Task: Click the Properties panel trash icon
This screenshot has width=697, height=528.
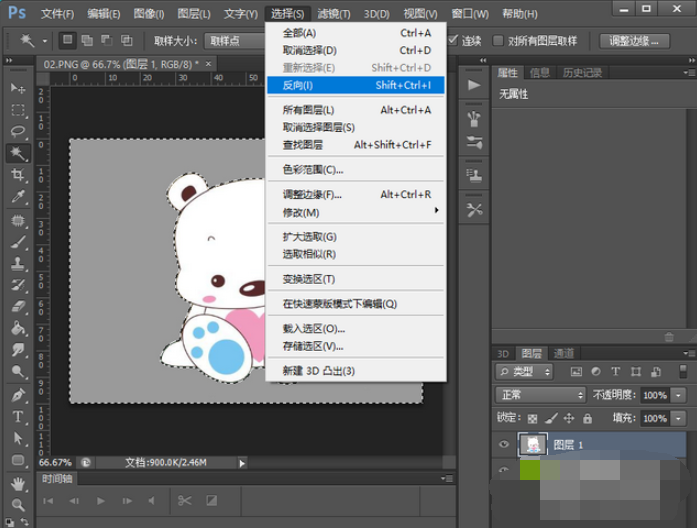Action: coord(669,337)
